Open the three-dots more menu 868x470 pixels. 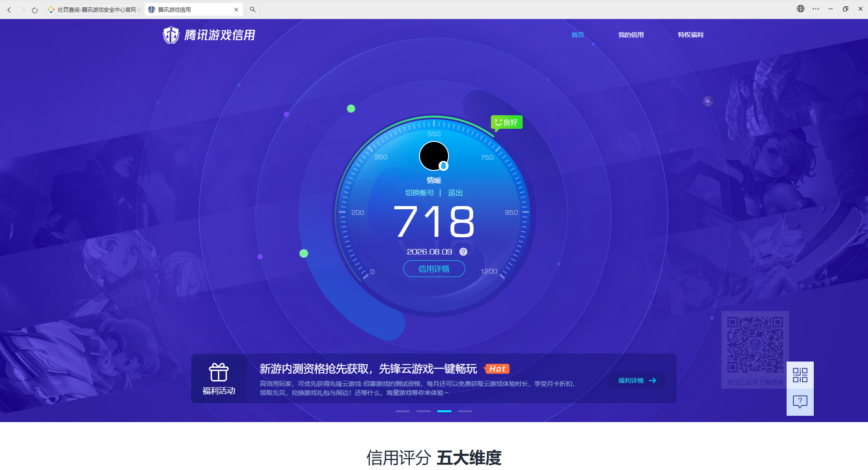pos(816,9)
